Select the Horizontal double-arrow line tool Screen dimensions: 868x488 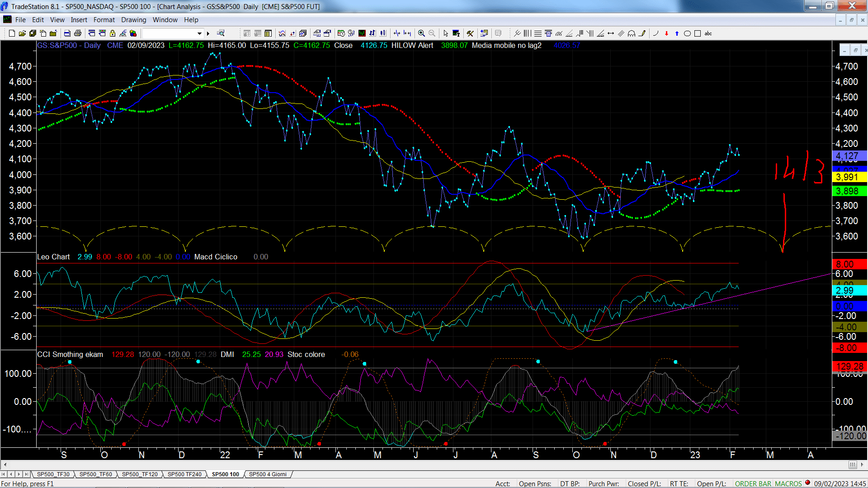611,33
